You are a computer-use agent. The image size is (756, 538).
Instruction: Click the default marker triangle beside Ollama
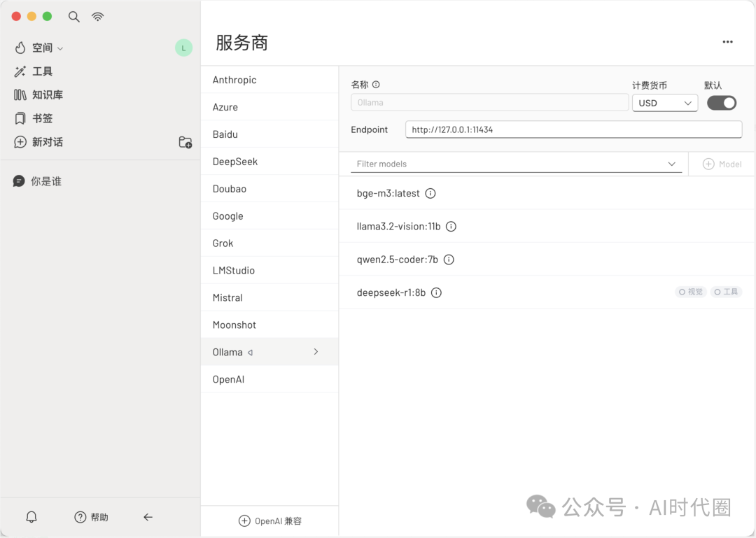point(250,353)
